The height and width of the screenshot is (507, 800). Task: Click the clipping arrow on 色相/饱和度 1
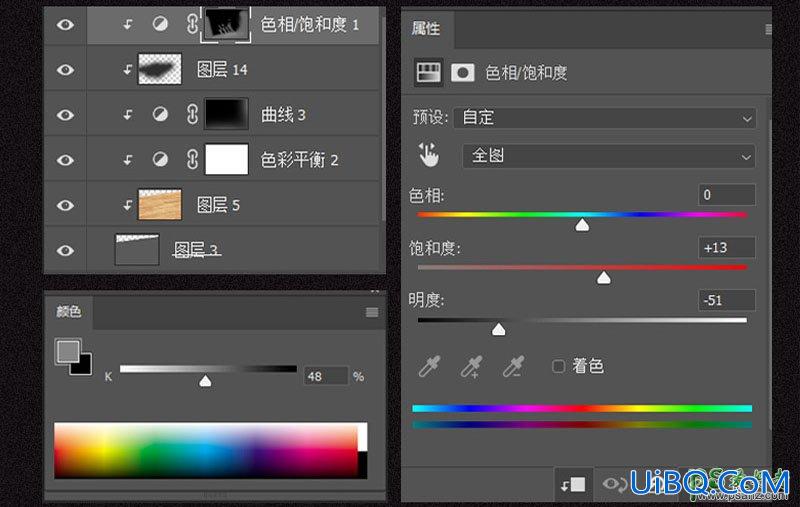[128, 24]
